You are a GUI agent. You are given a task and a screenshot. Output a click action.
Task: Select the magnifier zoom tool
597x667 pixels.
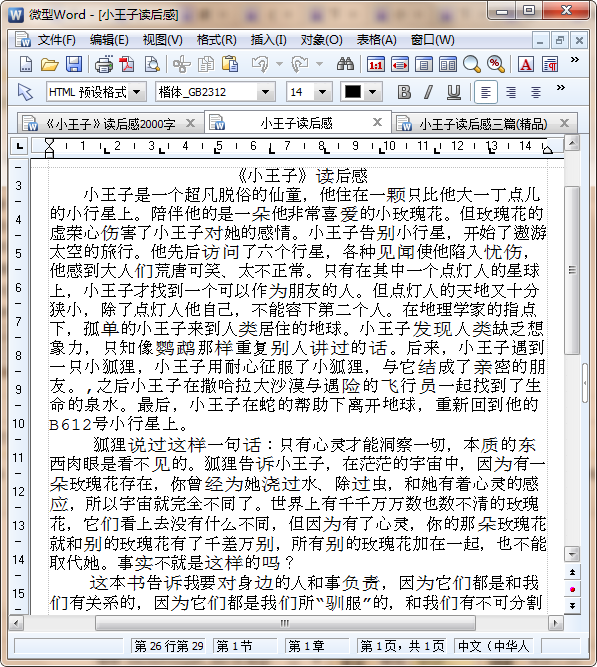click(x=471, y=64)
